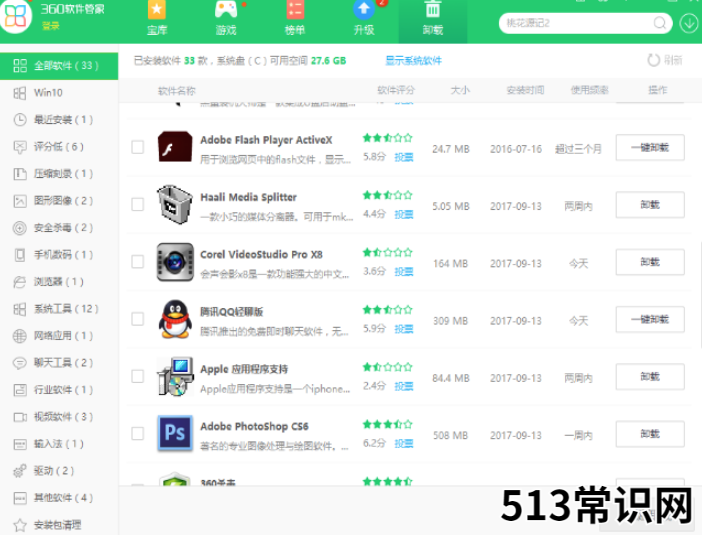
Task: Tick the Corel VideoStudio Pro X8 checkbox
Action: click(137, 262)
